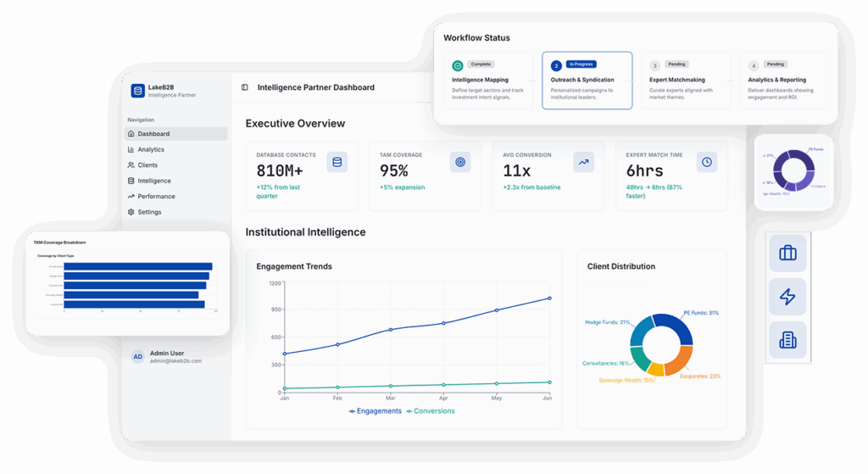Click the Database Contacts stack icon
This screenshot has height=474, width=868.
coord(337,162)
